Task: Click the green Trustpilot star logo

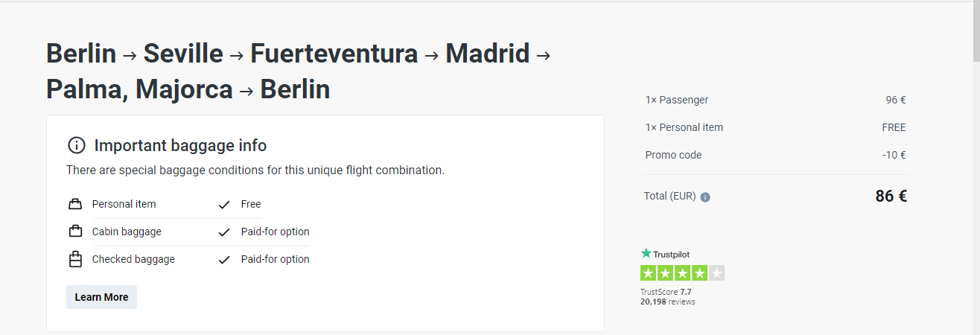Action: pyautogui.click(x=646, y=254)
